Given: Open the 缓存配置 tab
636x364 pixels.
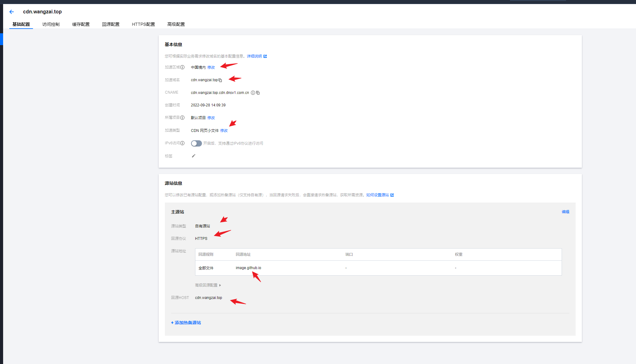Looking at the screenshot, I should click(x=81, y=24).
